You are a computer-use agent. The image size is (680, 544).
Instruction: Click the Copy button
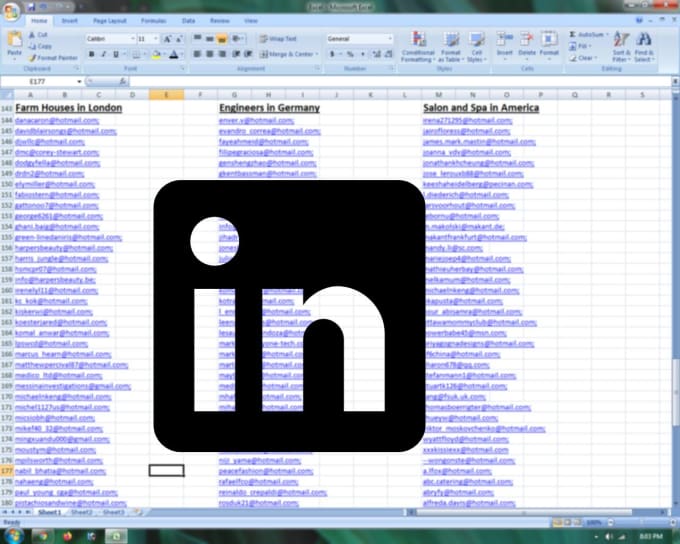(x=40, y=46)
